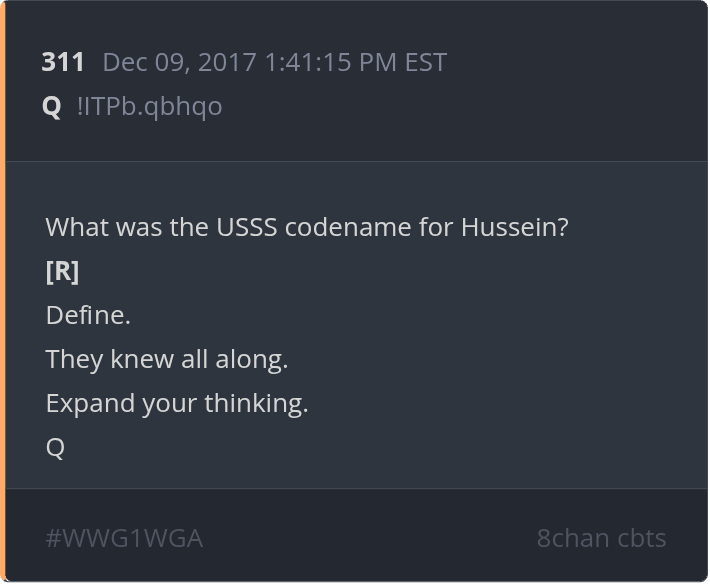Select the tripcode !ITPb.qbhqo
The image size is (710, 584).
tap(149, 106)
